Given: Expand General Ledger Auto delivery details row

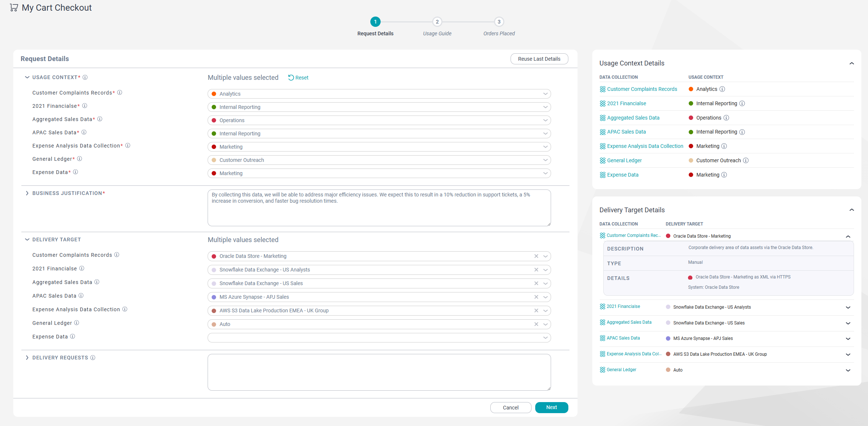Looking at the screenshot, I should pos(848,370).
